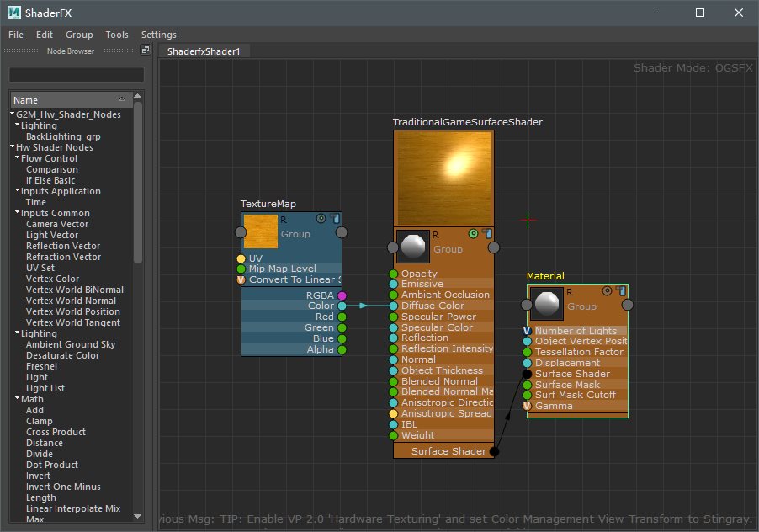Click the sort icon in the Name column header
The width and height of the screenshot is (759, 532).
121,99
